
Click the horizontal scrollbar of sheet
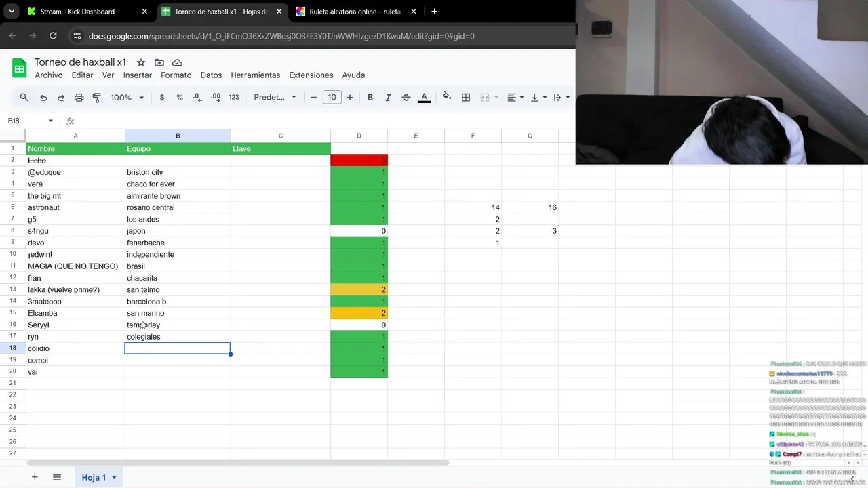(x=237, y=463)
